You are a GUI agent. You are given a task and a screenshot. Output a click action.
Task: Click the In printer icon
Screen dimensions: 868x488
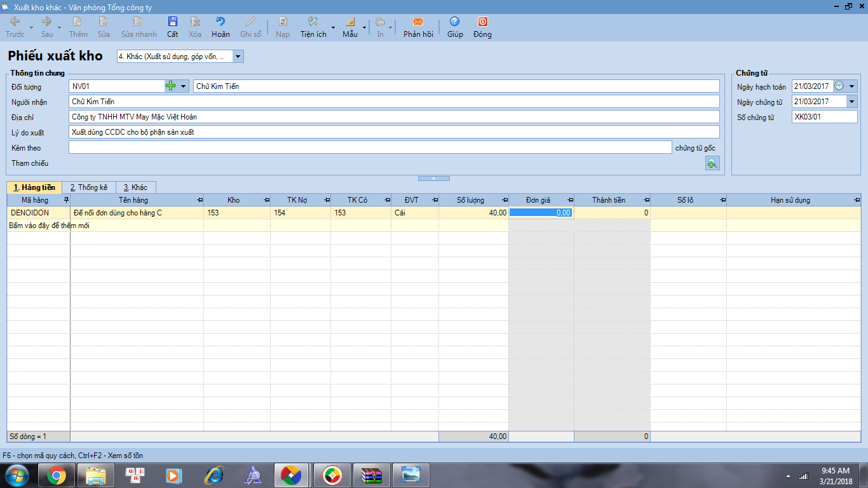click(x=380, y=22)
